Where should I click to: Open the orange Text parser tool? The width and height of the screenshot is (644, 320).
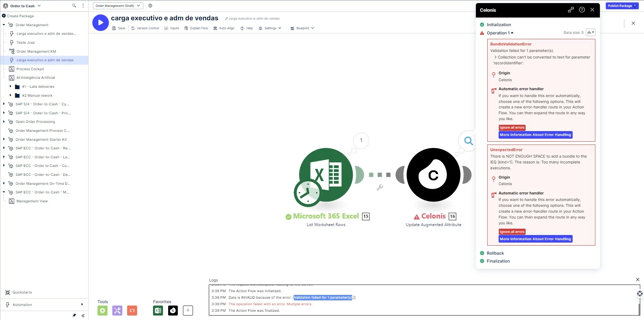132,311
